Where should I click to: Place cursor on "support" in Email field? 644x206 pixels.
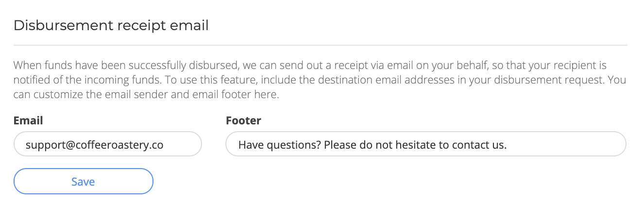(43, 145)
